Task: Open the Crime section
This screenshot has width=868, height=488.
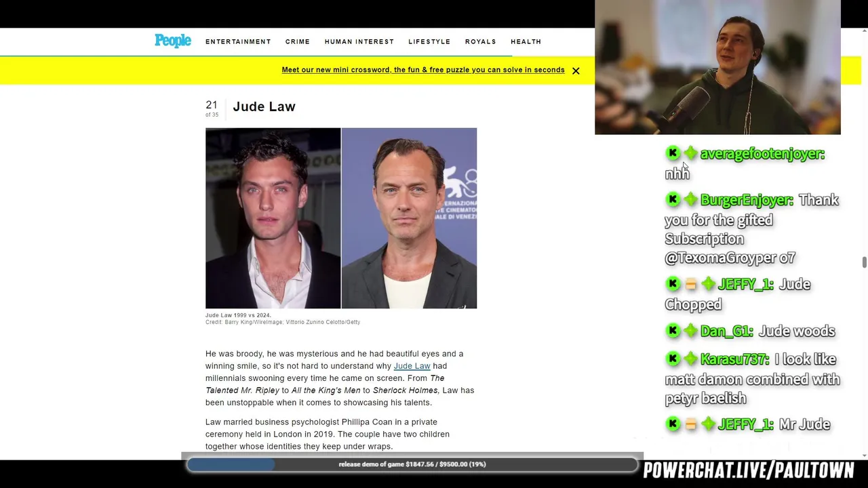Action: point(298,42)
